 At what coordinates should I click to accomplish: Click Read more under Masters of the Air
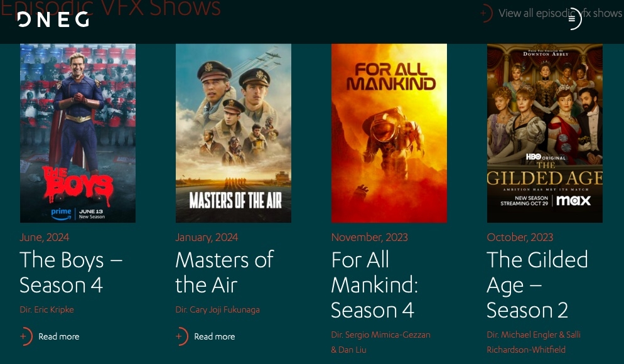(x=215, y=336)
